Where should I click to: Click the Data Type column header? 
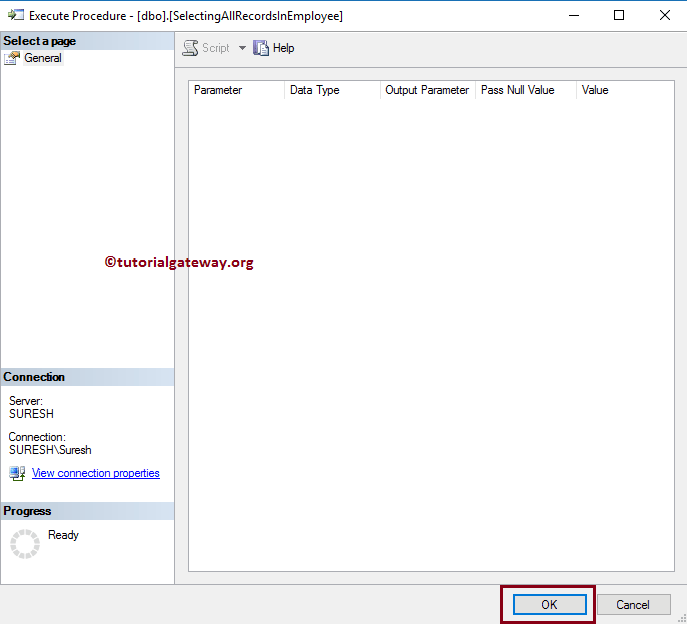point(333,90)
